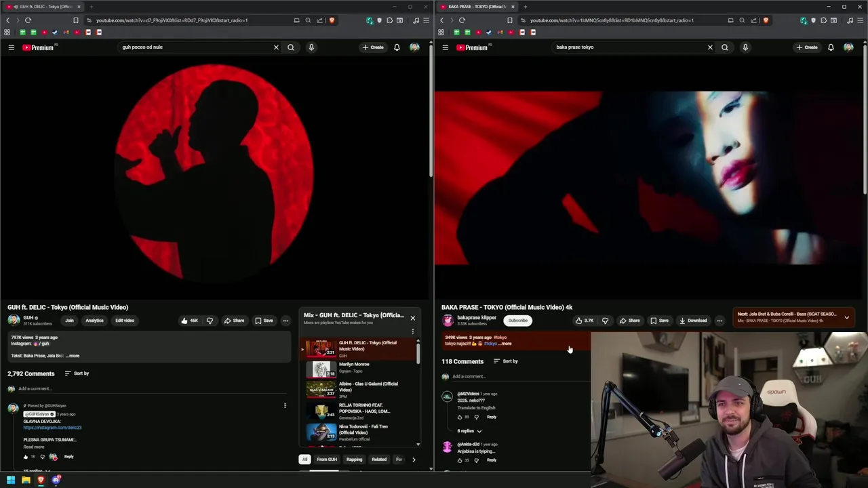This screenshot has width=868, height=488.
Task: Start voice search in left window
Action: coord(311,47)
